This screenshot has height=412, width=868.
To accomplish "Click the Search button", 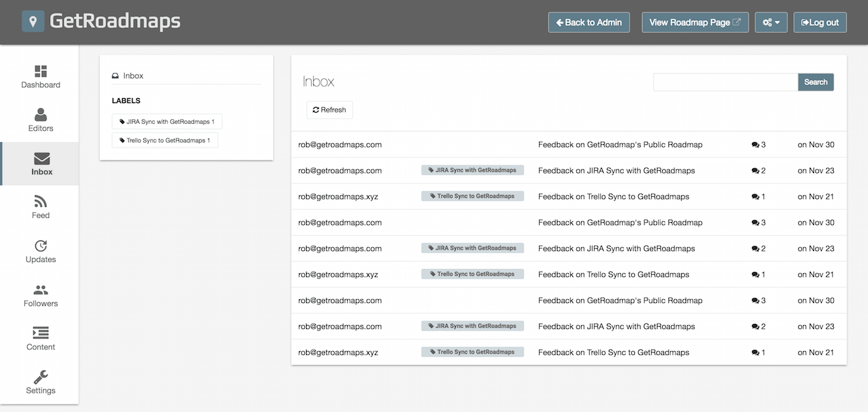I will click(x=815, y=82).
